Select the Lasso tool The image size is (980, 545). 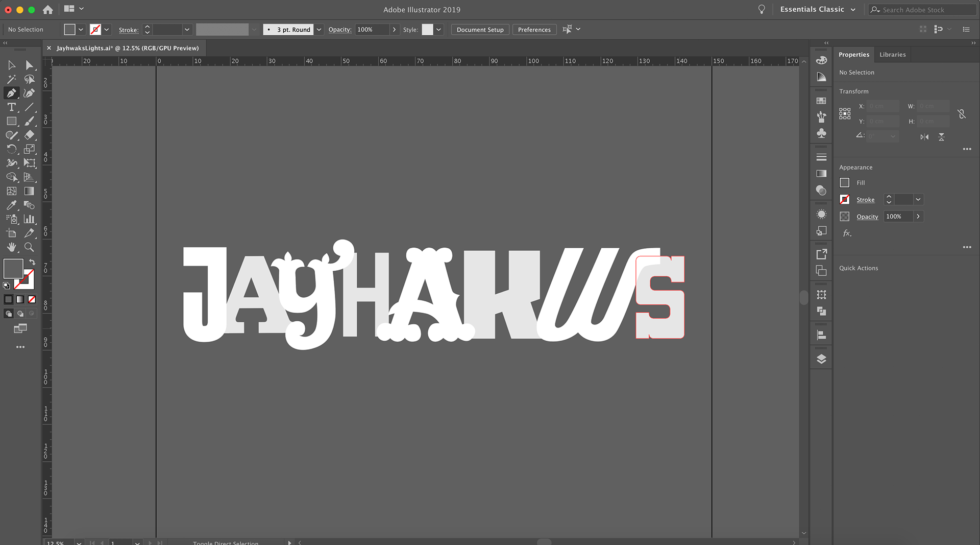tap(29, 79)
